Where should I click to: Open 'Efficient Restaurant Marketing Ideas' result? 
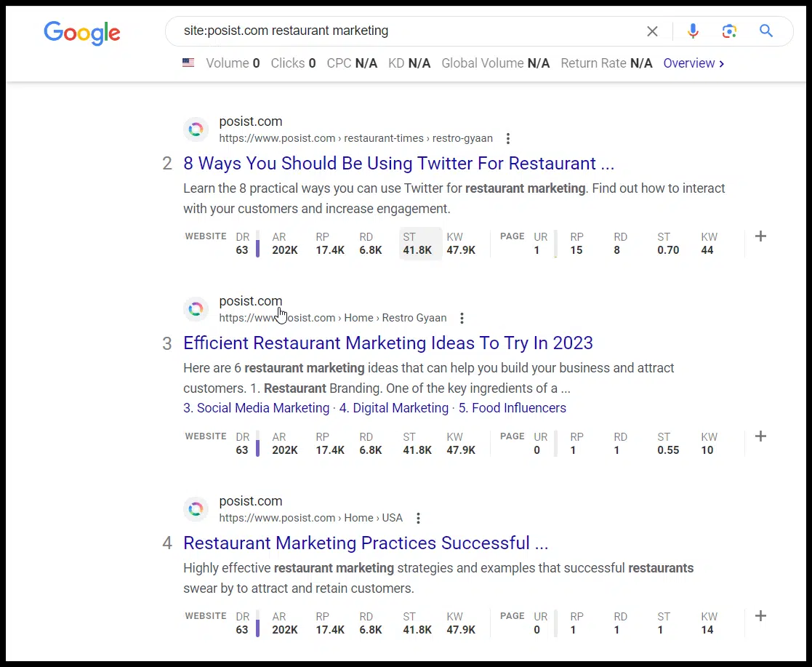(387, 343)
